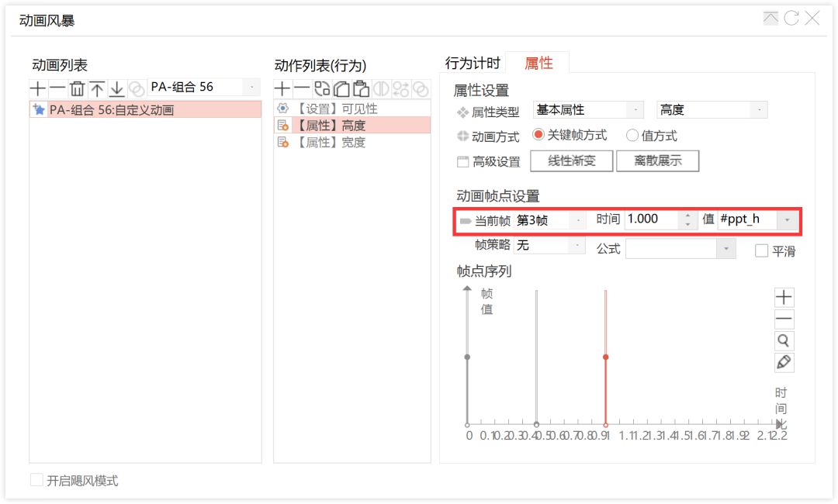
Task: Open the 基本属性 property type dropdown
Action: tap(635, 110)
